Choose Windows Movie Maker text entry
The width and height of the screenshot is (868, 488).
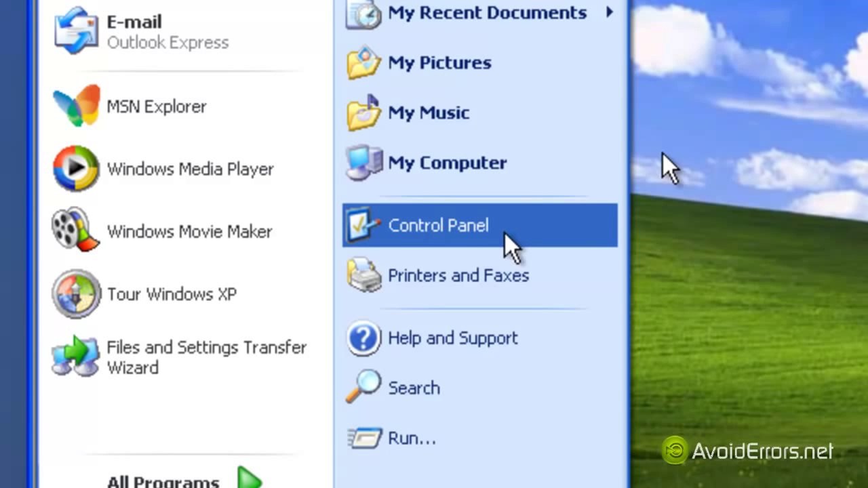pyautogui.click(x=189, y=232)
